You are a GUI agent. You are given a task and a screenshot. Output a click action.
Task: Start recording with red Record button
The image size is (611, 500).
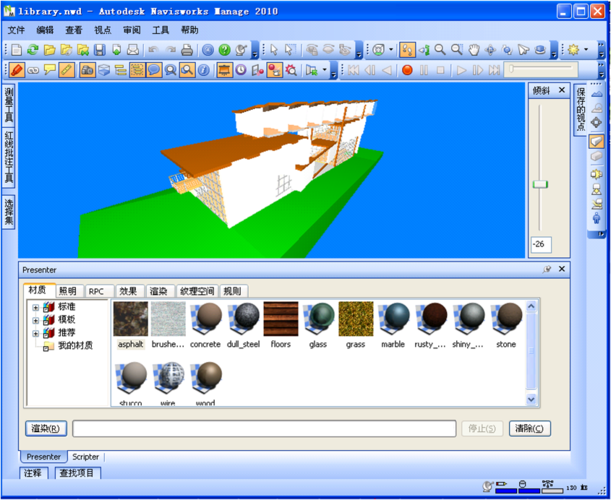click(x=407, y=70)
